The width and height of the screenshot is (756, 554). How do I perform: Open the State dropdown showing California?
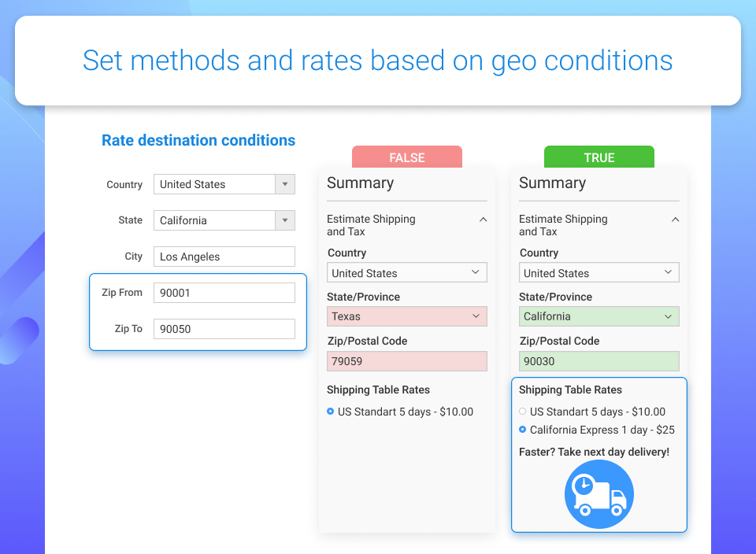[x=224, y=220]
